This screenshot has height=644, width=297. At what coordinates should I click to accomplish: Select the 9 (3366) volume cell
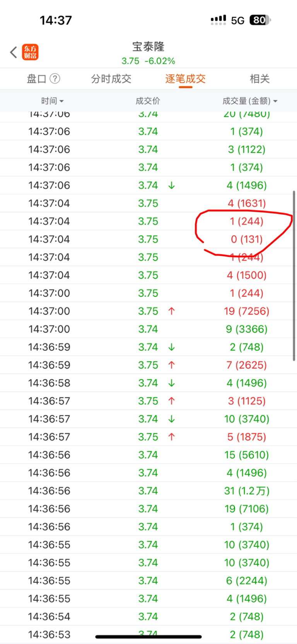coord(247,329)
